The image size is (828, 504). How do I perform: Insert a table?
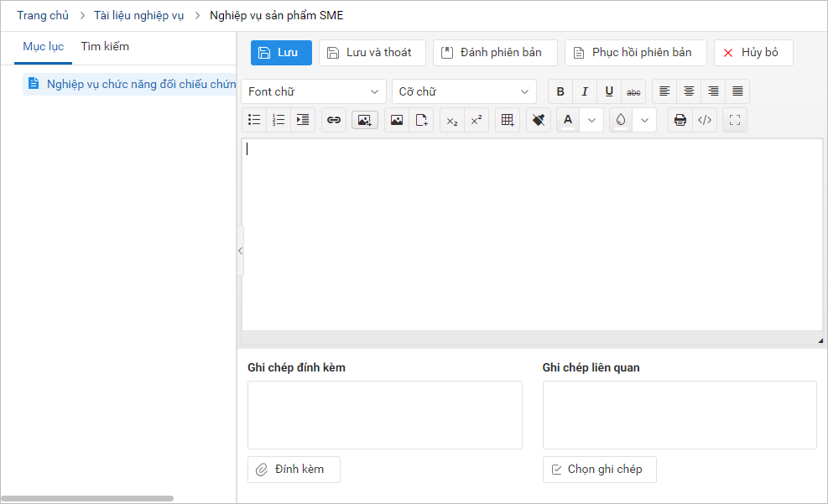pyautogui.click(x=508, y=120)
